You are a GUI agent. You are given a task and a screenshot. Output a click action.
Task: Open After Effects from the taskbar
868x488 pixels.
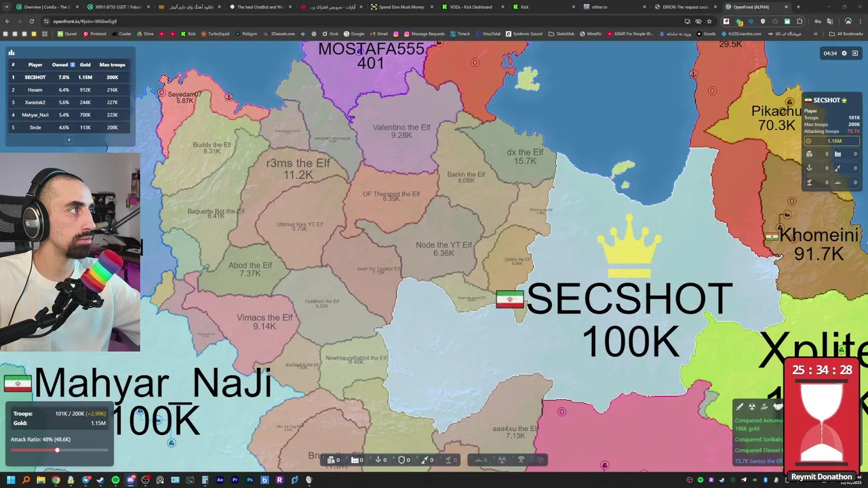click(220, 481)
